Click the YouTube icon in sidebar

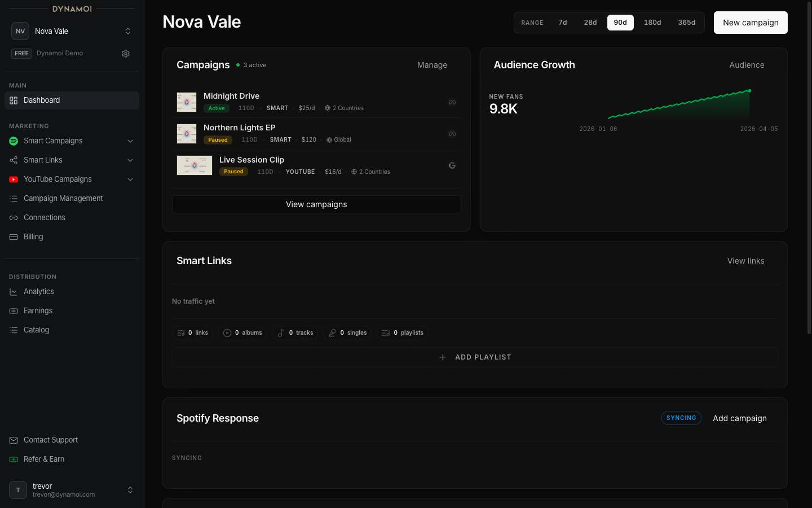point(14,179)
